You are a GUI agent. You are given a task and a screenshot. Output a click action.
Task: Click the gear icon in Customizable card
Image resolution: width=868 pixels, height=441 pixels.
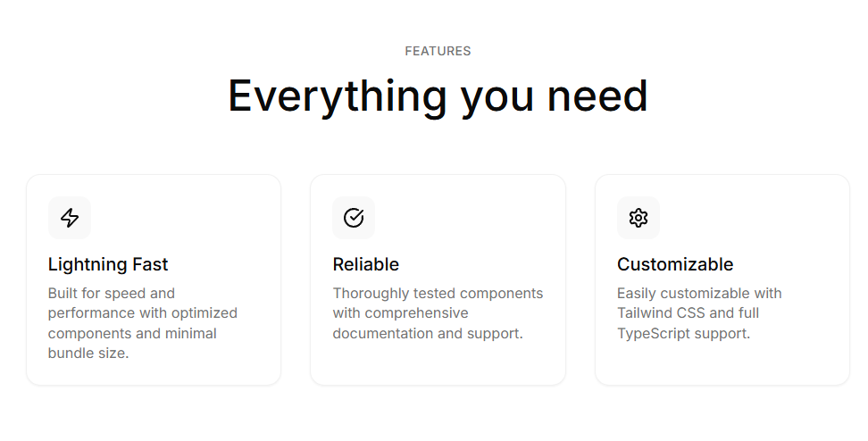click(638, 218)
